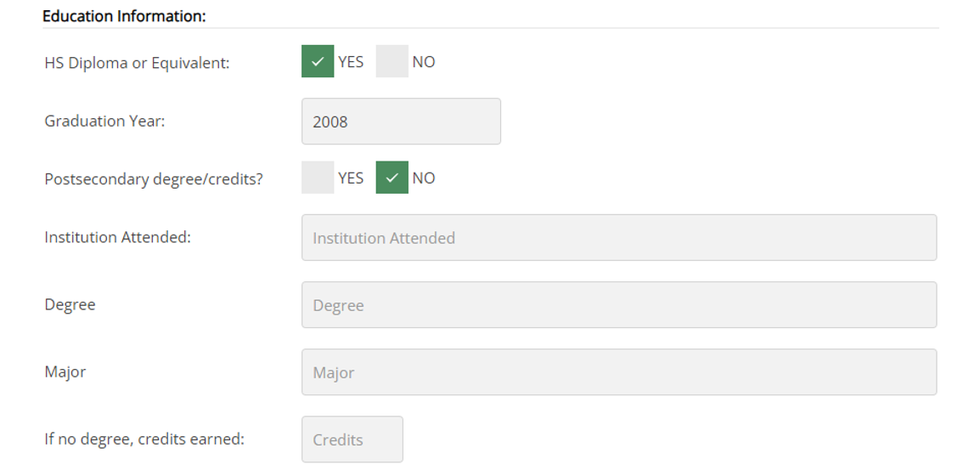This screenshot has height=476, width=980.
Task: Uncheck the green NO box for Postsecondary degree/credits
Action: (x=391, y=178)
